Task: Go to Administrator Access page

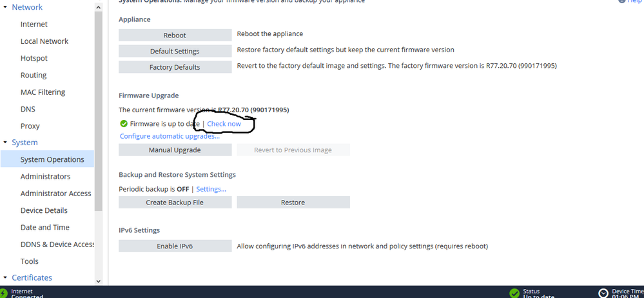Action: [55, 194]
